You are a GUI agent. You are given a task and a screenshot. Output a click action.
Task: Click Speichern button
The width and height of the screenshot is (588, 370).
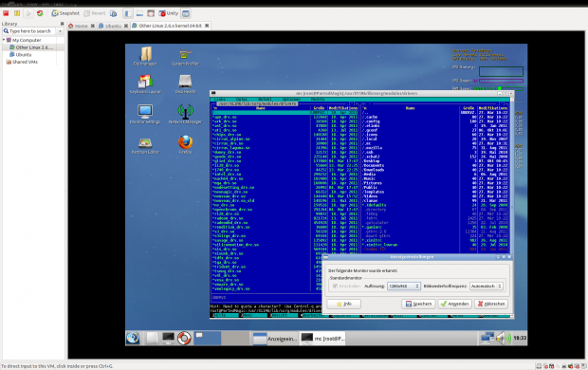[x=418, y=304]
